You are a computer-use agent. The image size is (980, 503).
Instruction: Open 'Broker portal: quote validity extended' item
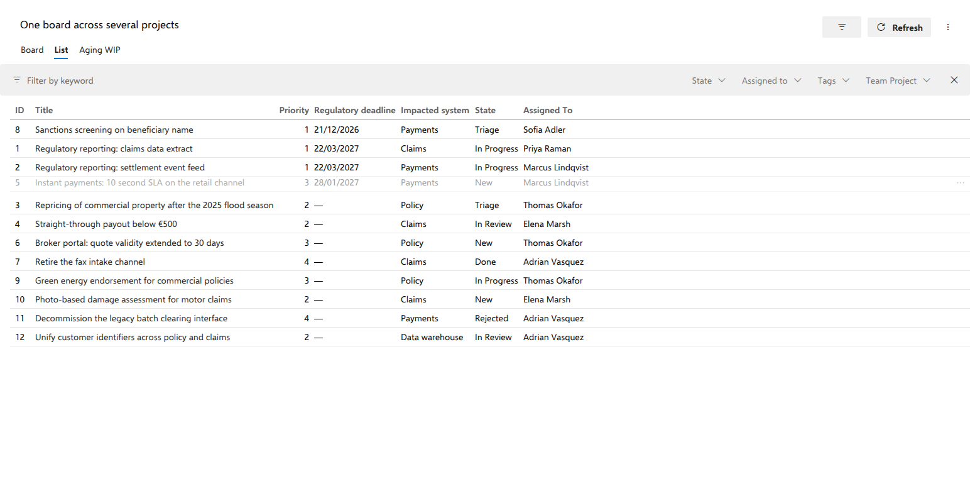129,243
